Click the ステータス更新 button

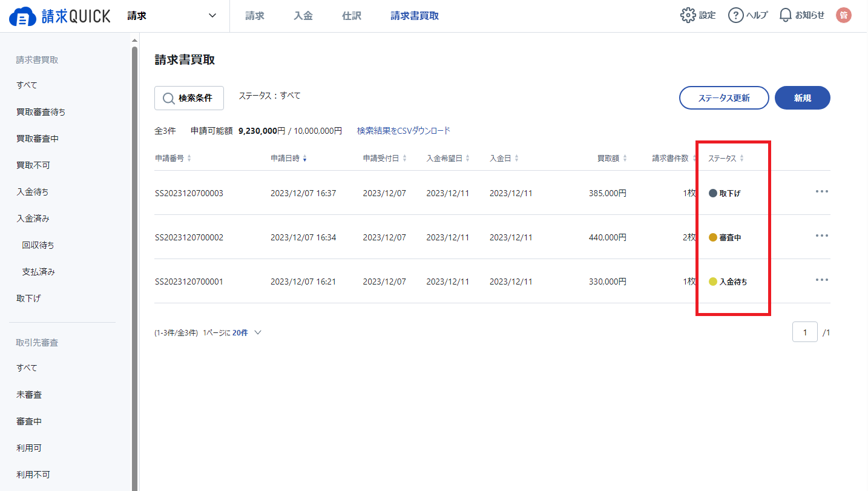coord(724,98)
